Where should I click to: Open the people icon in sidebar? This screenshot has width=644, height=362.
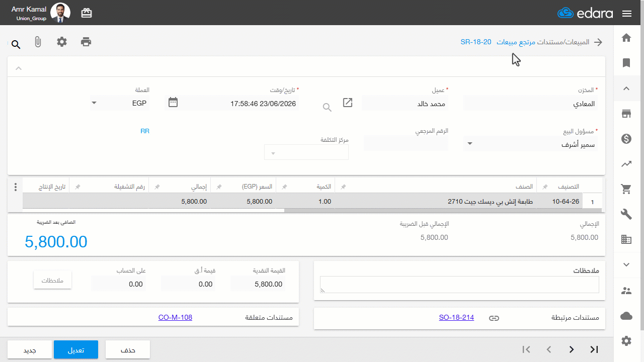point(626,291)
